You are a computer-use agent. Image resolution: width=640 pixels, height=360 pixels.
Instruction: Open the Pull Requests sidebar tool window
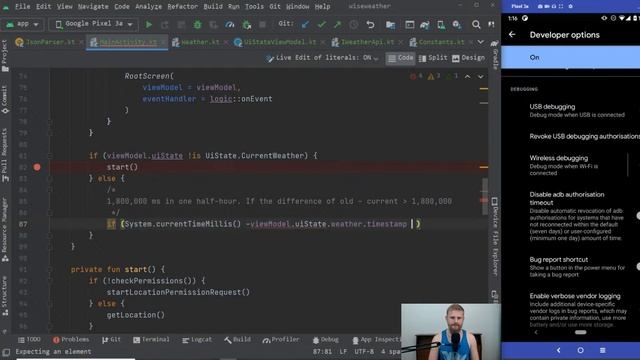(x=5, y=155)
